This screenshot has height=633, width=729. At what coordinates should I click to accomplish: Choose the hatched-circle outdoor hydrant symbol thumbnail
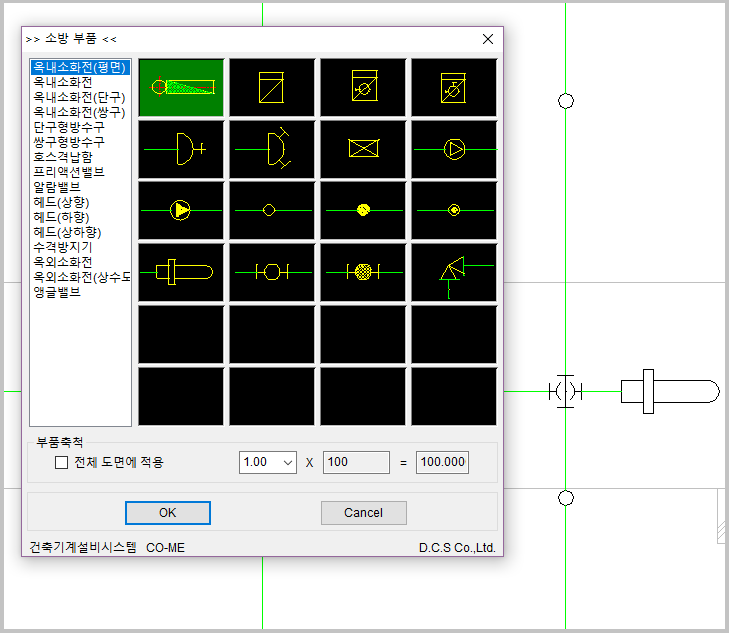[363, 271]
